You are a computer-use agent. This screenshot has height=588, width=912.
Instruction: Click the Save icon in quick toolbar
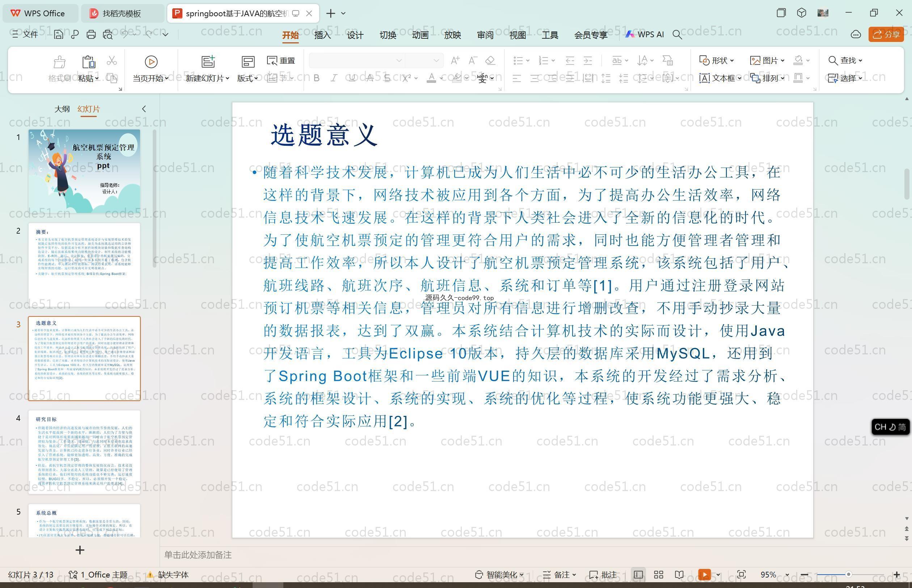(59, 35)
